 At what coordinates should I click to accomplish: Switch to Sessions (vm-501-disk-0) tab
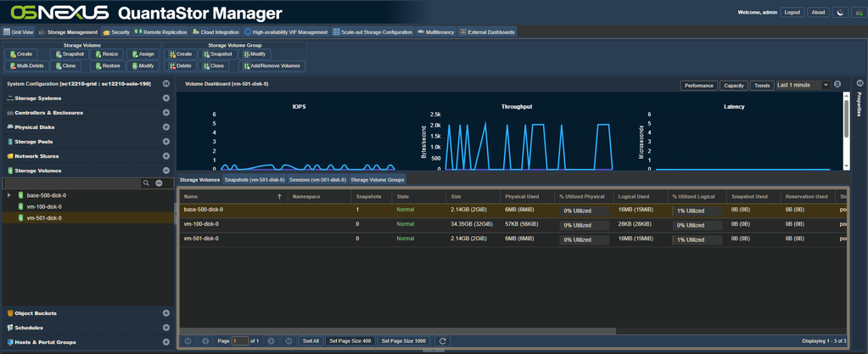[317, 179]
